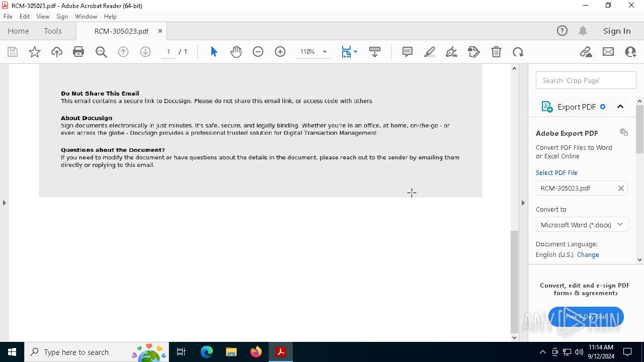Select the highlight text tool

(430, 52)
